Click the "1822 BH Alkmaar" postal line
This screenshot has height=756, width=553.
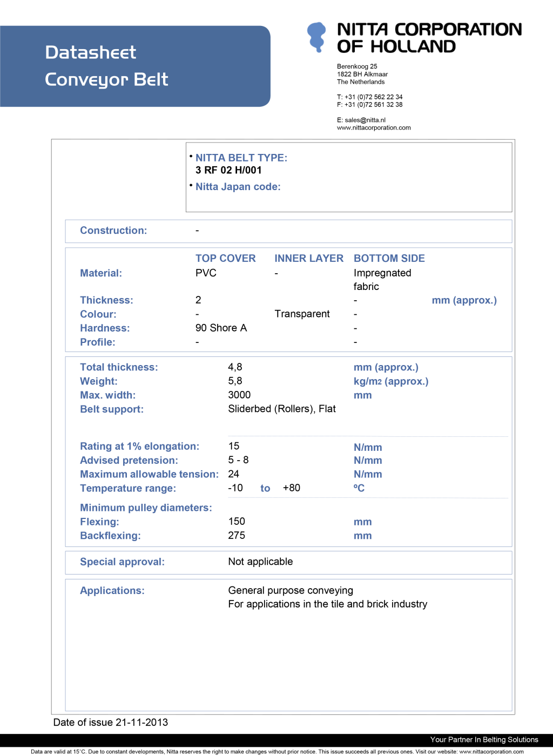point(362,75)
